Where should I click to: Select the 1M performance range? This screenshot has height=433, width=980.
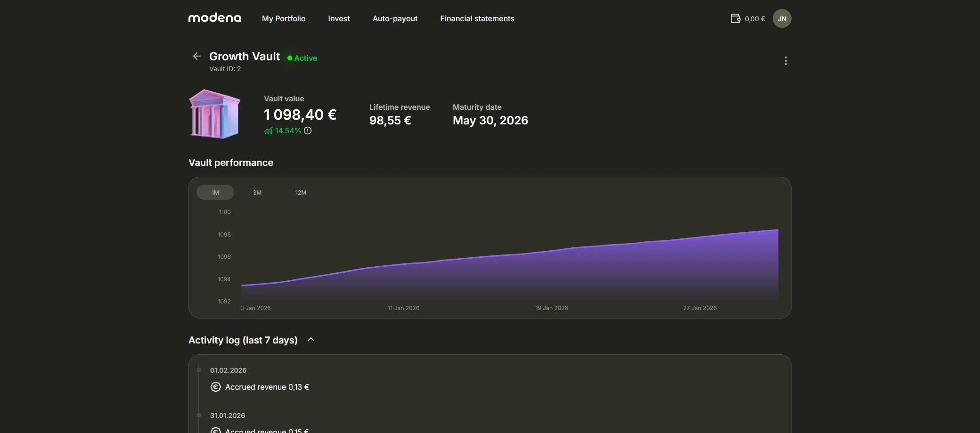click(x=215, y=192)
